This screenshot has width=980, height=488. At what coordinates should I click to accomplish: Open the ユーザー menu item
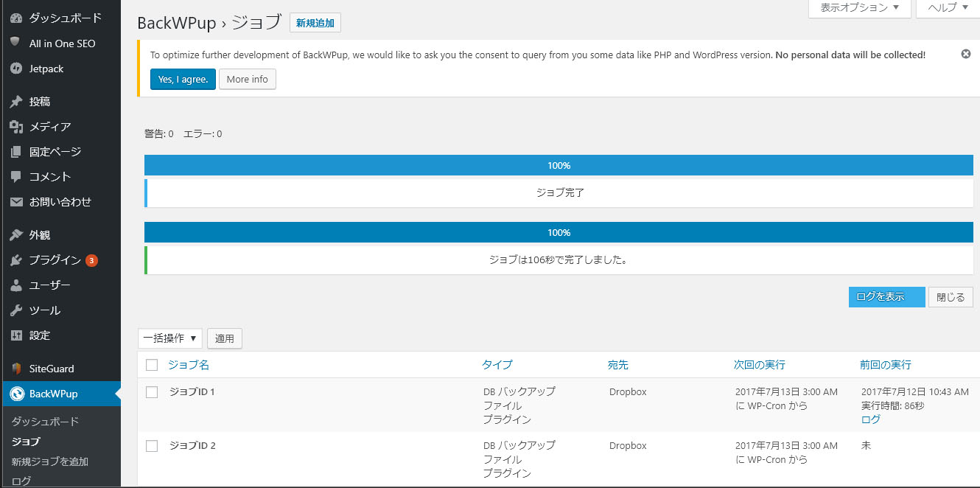[x=50, y=285]
